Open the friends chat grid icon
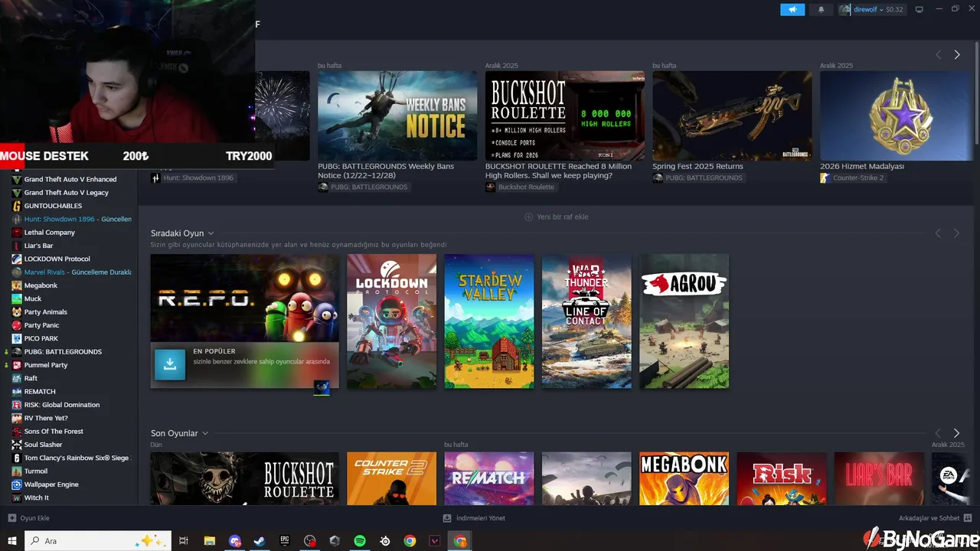This screenshot has height=551, width=980. pos(968,518)
